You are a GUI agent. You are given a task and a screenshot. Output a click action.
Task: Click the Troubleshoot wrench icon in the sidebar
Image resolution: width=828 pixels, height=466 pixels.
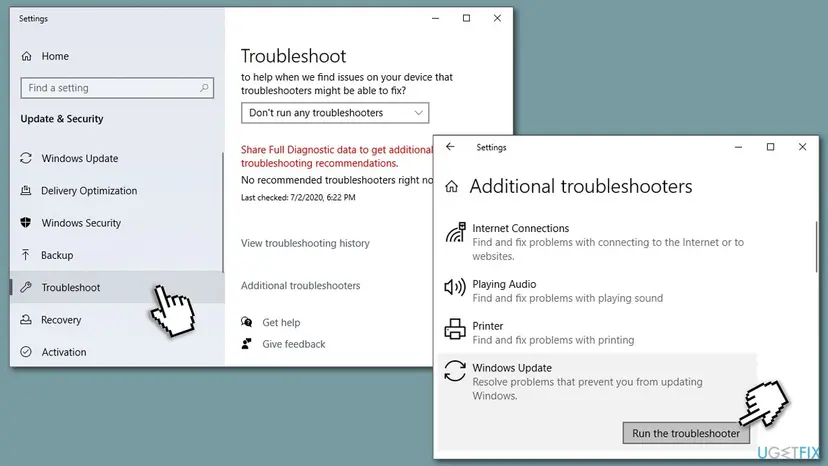(x=26, y=287)
